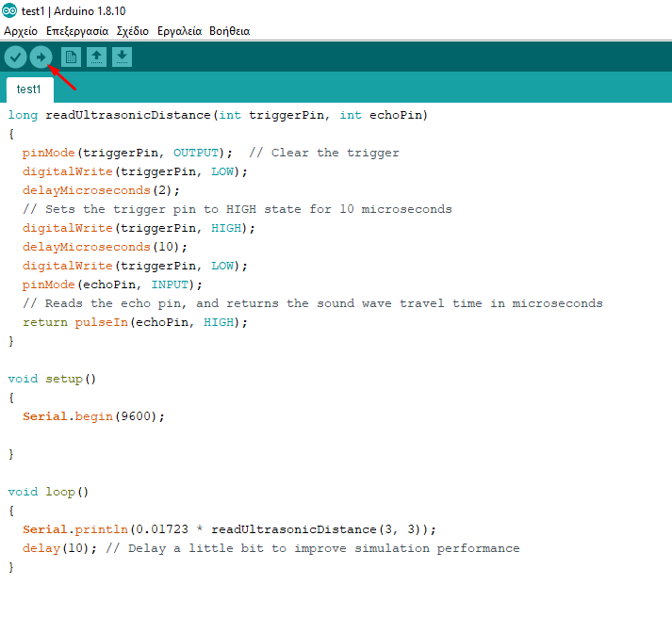Click the Arduino logo in the title bar
This screenshot has width=672, height=617.
coord(9,11)
